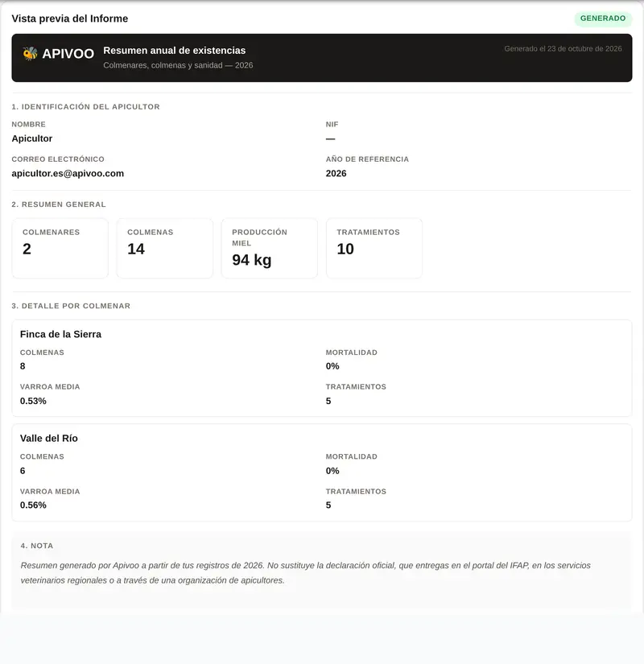Select the "3. DETALLE POR COLMENAR" section heading
The width and height of the screenshot is (644, 664).
(x=71, y=306)
